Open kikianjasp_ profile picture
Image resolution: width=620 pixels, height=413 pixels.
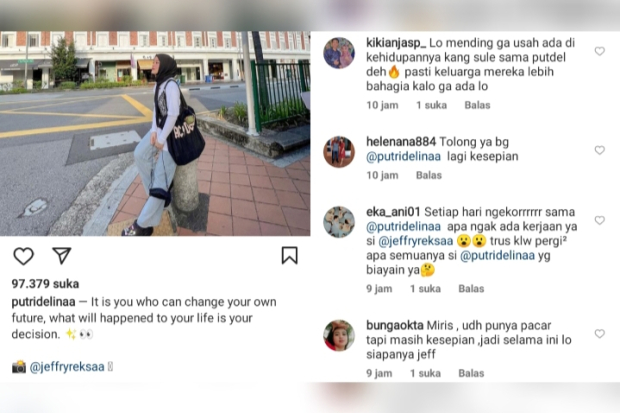click(339, 53)
